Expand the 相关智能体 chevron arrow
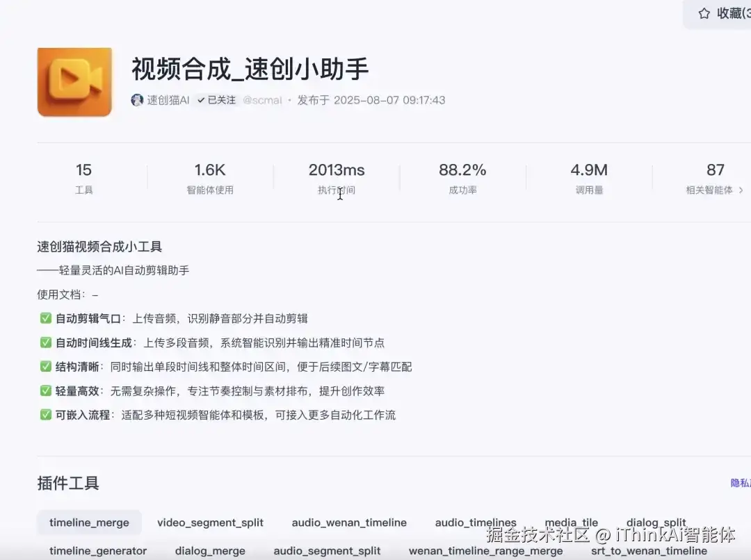This screenshot has height=560, width=751. 741,190
